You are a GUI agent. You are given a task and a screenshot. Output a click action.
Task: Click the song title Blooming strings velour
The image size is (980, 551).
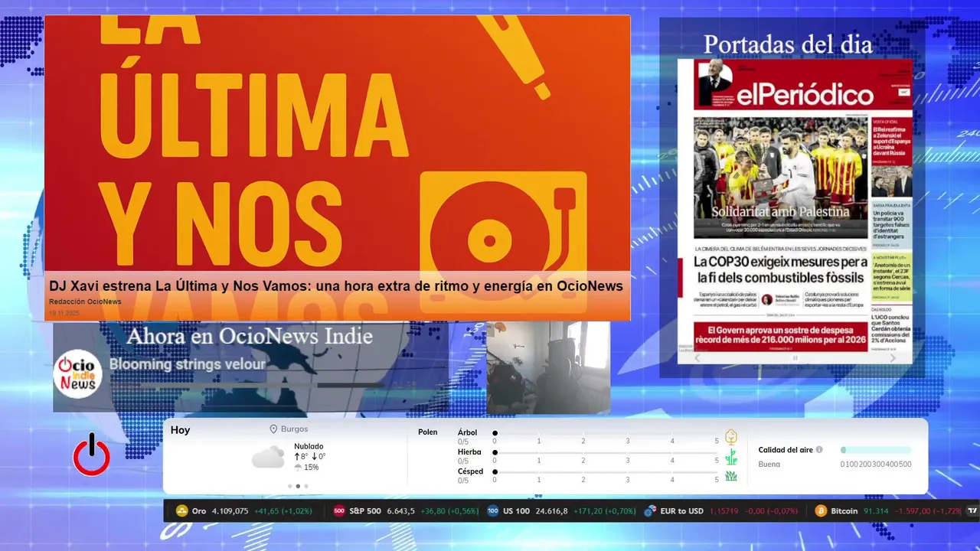pos(188,364)
